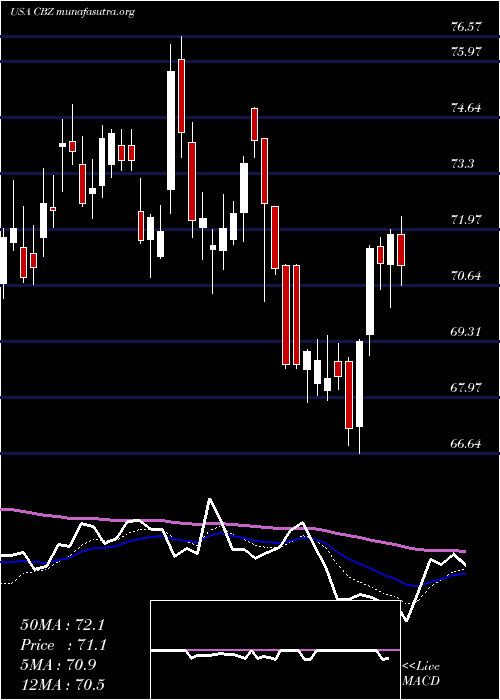Image resolution: width=500 pixels, height=700 pixels.
Task: Click the '<<Live MACD' label
Action: tap(421, 674)
